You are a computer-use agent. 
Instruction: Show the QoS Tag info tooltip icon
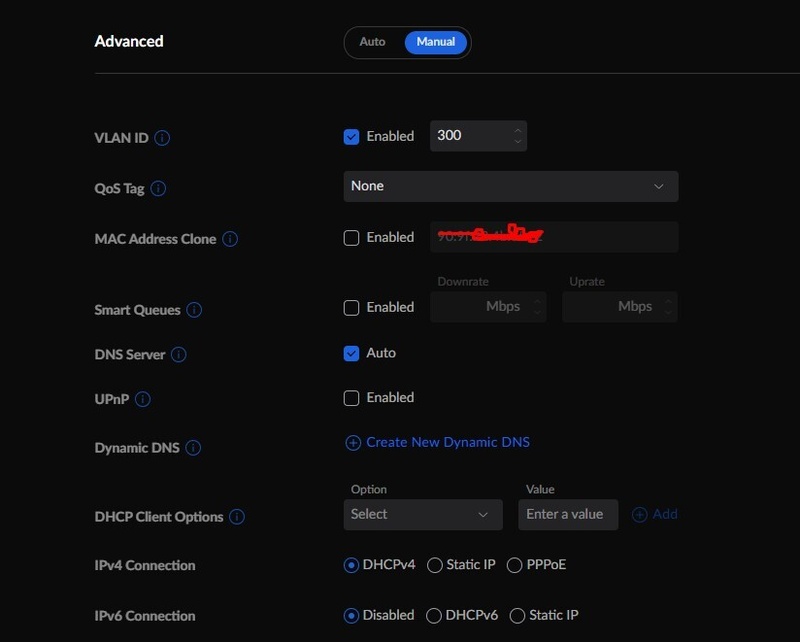click(158, 188)
